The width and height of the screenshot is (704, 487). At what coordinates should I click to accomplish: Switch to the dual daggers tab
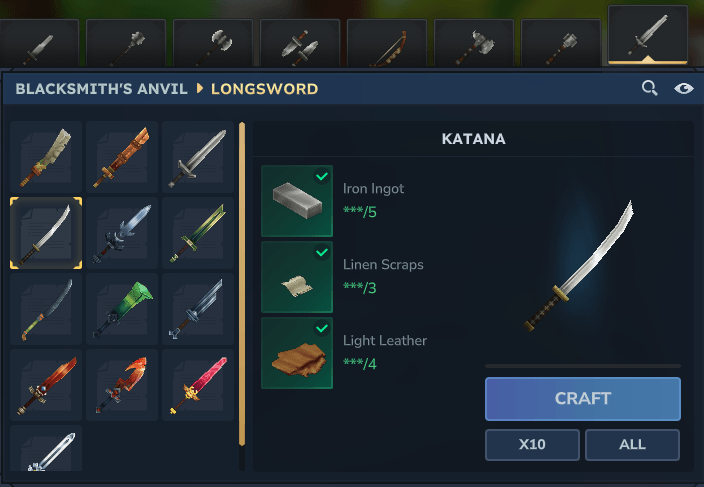300,44
